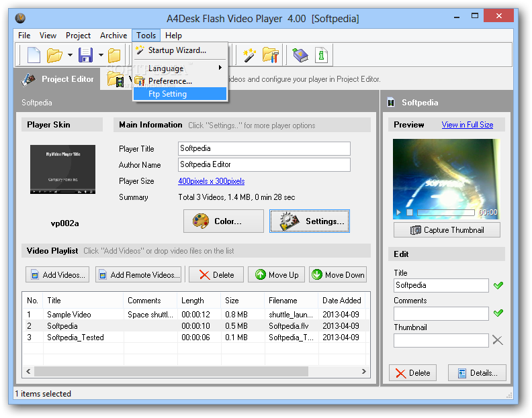Click the playlist horizontal scrollbar thumb
Screen dimensions: 532x418
(171, 372)
